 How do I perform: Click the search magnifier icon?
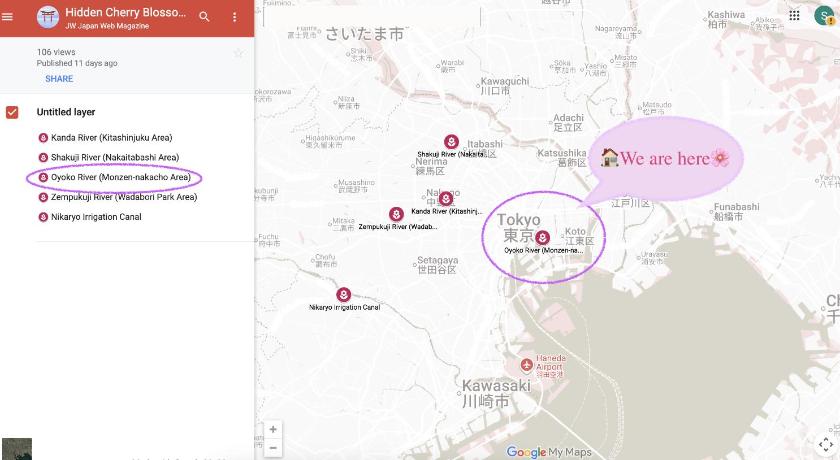tap(205, 17)
